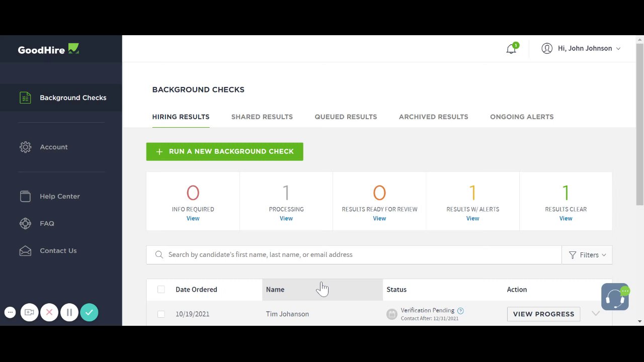Click the recorder more options button
This screenshot has height=362, width=644.
pos(10,312)
